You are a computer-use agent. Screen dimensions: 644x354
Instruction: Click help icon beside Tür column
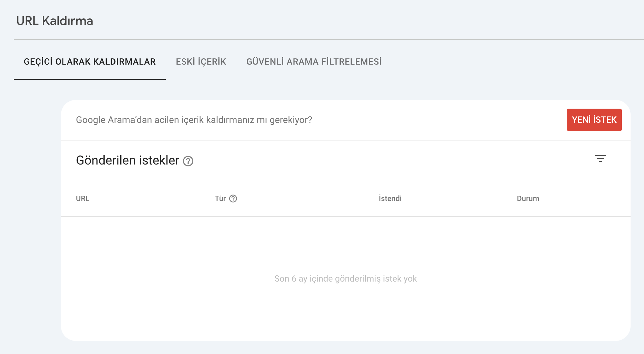(233, 199)
